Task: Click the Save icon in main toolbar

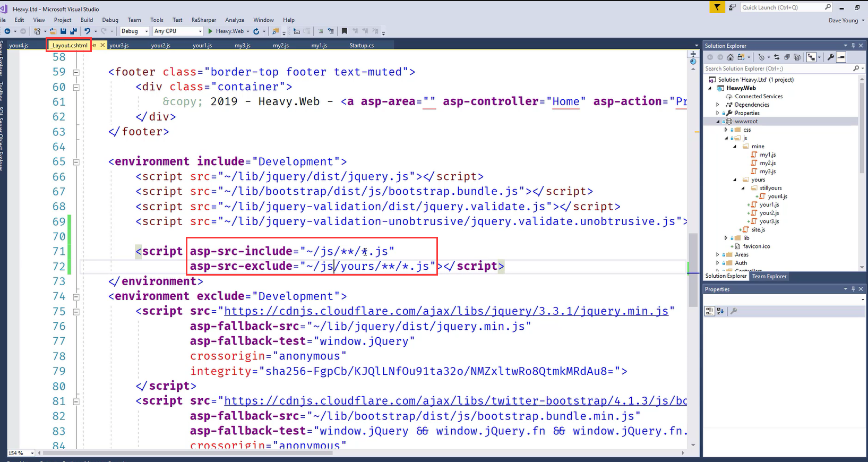Action: [63, 31]
